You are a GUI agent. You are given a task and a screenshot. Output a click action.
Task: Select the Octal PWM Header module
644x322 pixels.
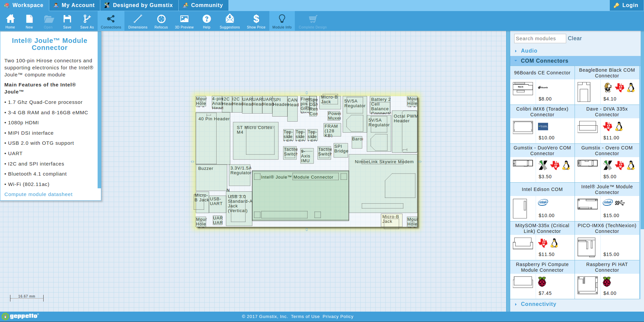405,132
